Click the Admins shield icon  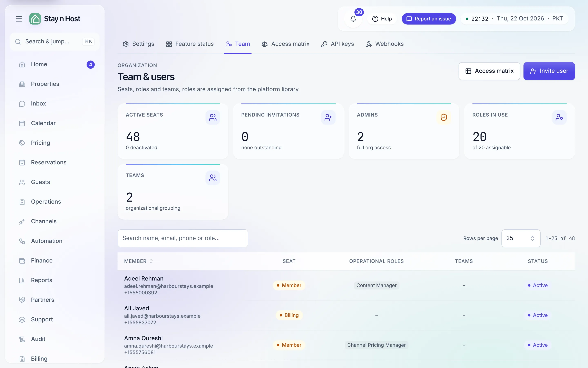(x=444, y=118)
